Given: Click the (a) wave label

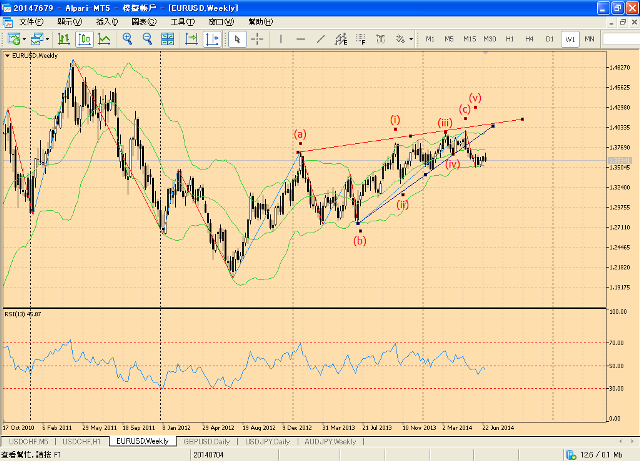Looking at the screenshot, I should [300, 134].
